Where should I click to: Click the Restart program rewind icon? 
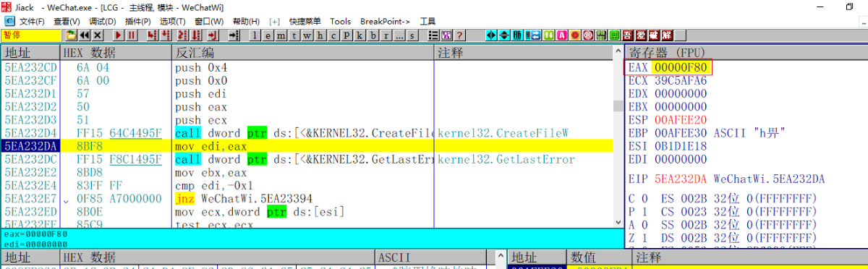click(84, 35)
